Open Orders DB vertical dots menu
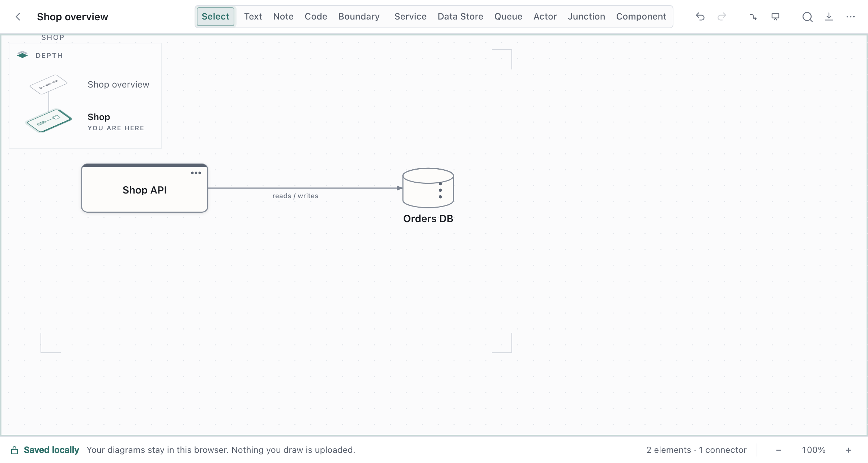Image resolution: width=868 pixels, height=463 pixels. coord(440,190)
